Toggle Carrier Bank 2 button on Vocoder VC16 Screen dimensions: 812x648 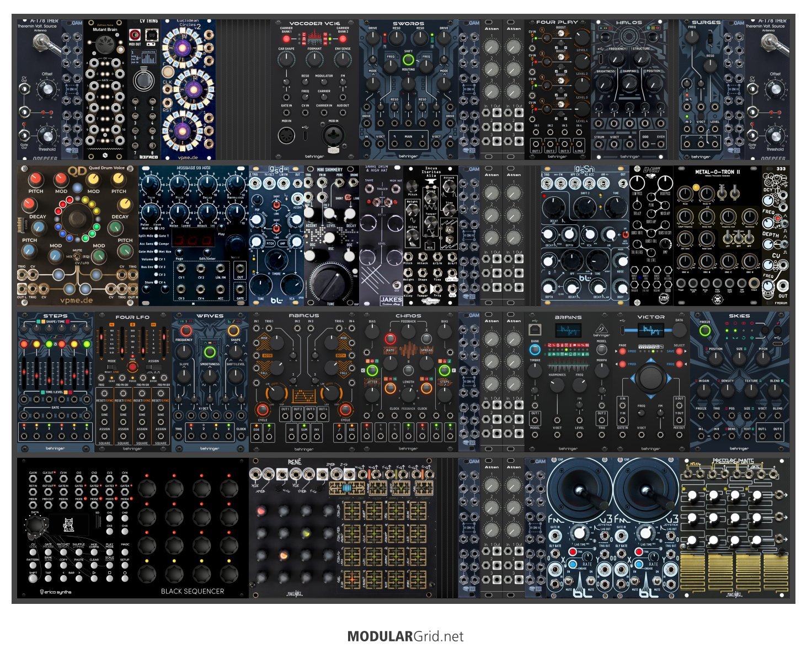pyautogui.click(x=343, y=39)
